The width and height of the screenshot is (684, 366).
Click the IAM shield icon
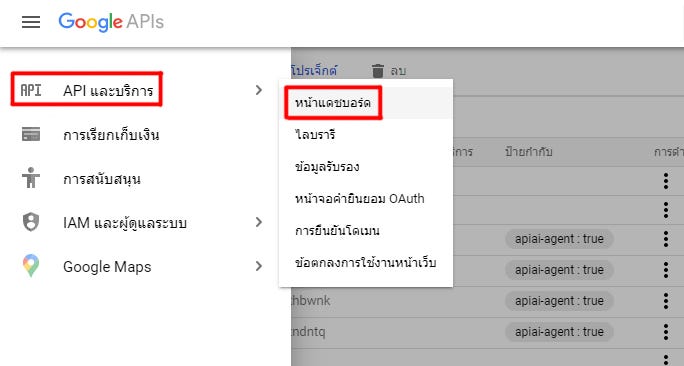click(31, 222)
